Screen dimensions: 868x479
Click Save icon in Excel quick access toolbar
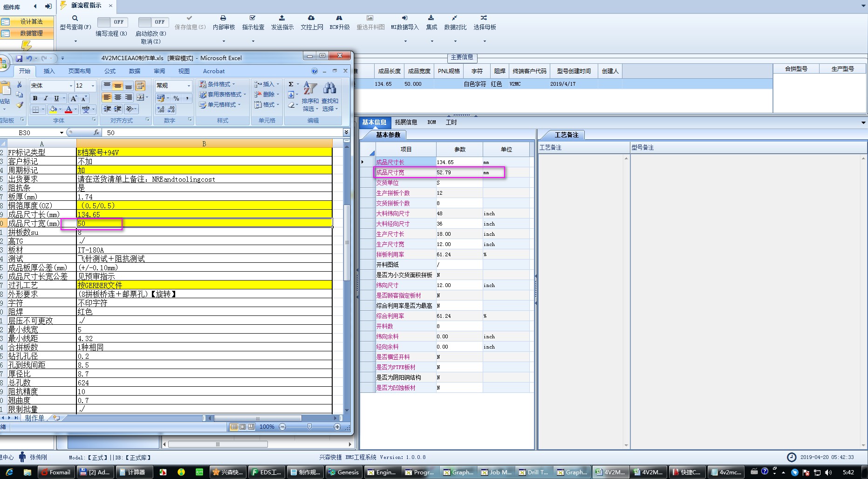coord(19,58)
